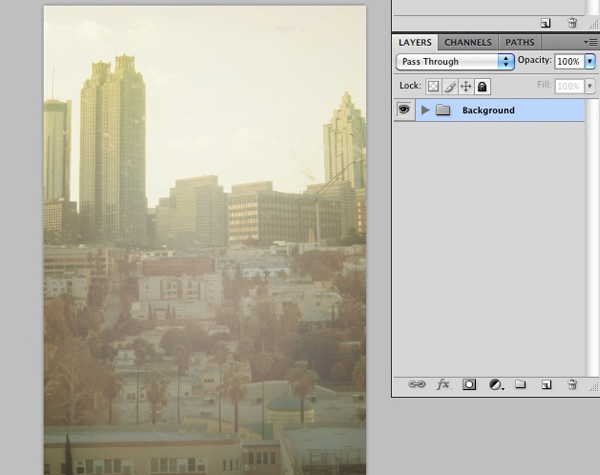600x475 pixels.
Task: Click the link layers icon
Action: pos(418,384)
